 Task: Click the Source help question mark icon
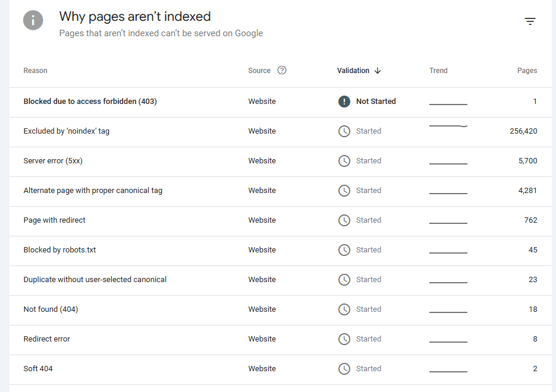(x=282, y=70)
